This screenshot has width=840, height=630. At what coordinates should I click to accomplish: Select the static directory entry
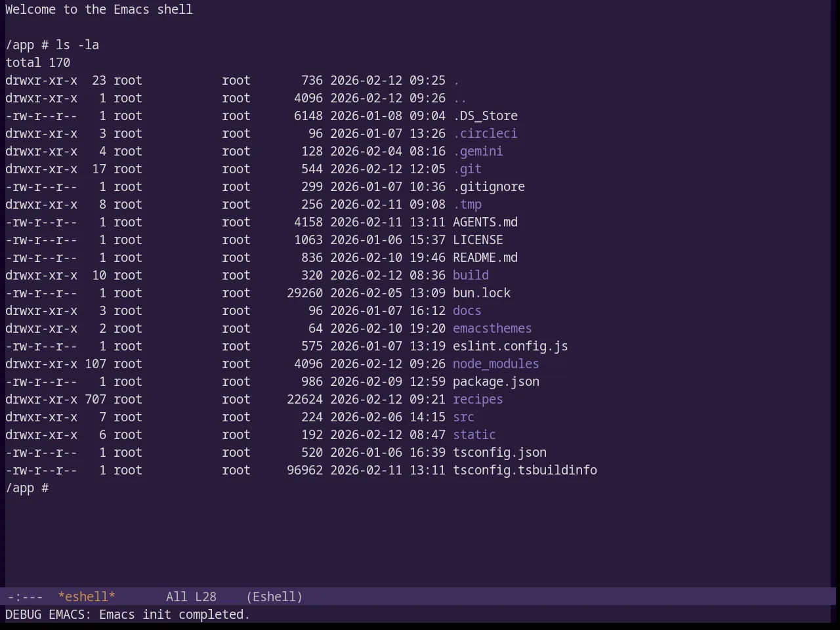474,434
